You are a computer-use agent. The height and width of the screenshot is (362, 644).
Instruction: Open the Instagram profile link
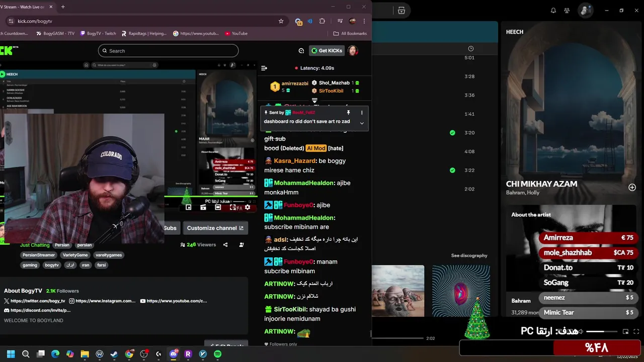(103, 301)
